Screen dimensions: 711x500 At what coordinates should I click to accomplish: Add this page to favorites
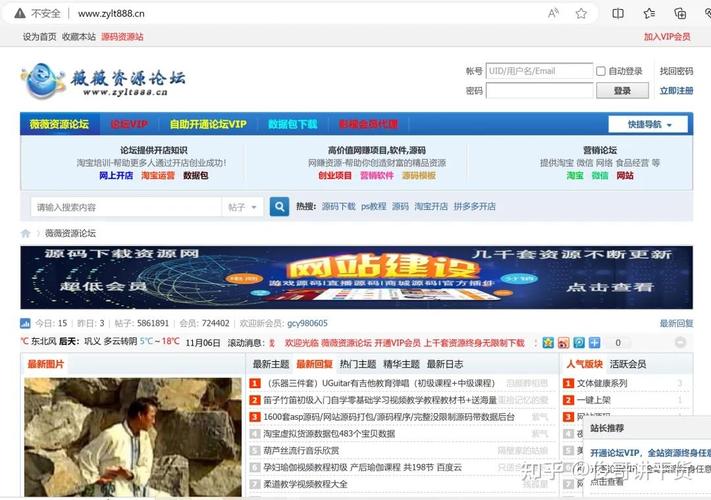[x=581, y=14]
